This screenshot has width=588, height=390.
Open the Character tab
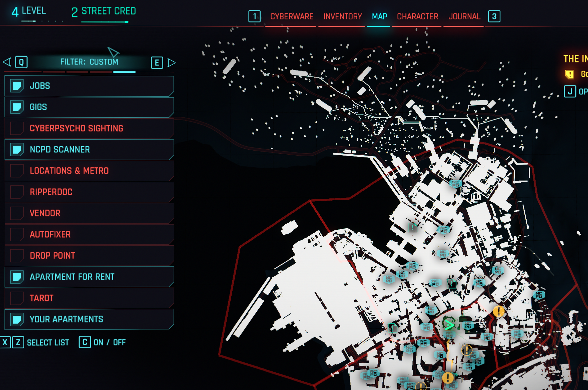417,16
